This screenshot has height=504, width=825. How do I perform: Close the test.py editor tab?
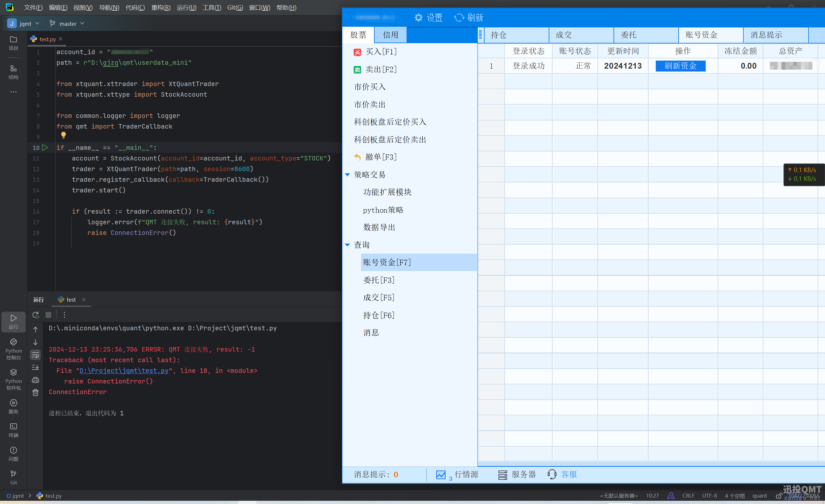pos(61,39)
